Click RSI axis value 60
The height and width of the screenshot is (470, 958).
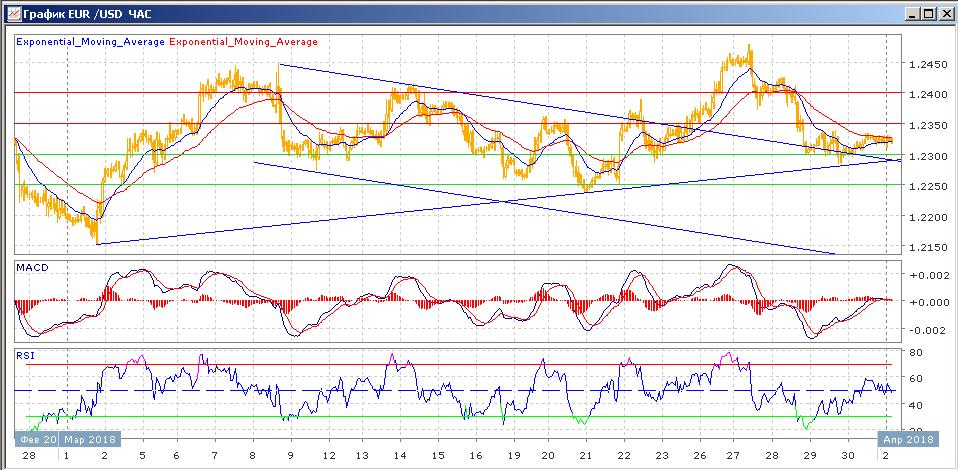(915, 378)
